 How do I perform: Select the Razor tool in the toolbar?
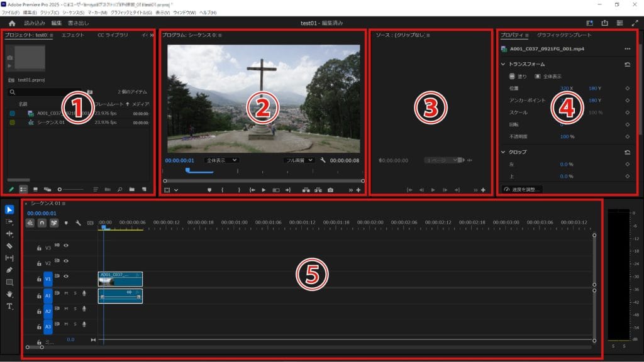coord(9,246)
